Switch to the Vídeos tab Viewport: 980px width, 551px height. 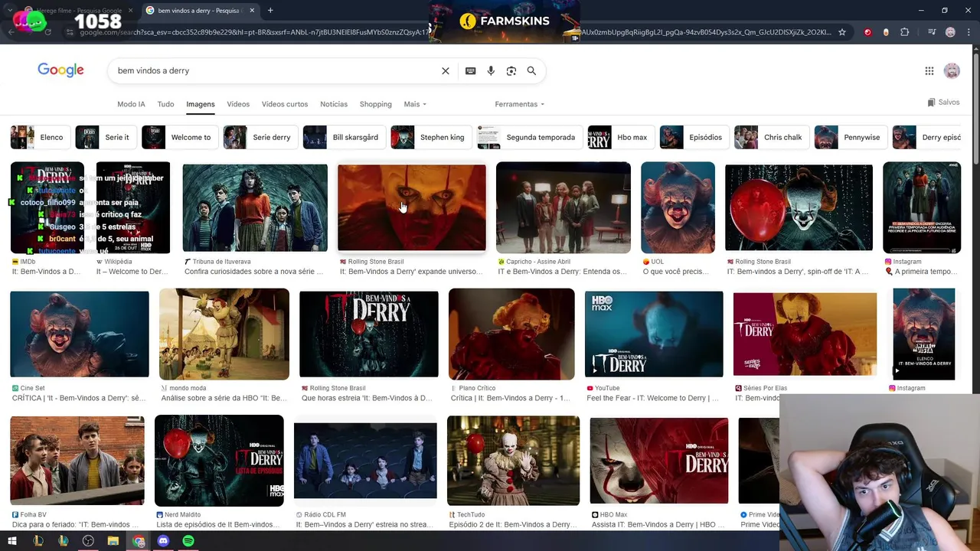pos(238,104)
